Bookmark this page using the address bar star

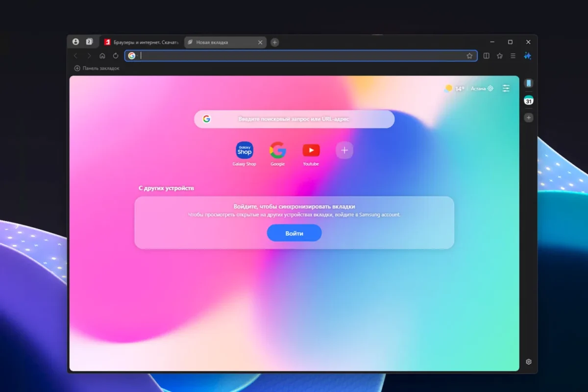[469, 56]
